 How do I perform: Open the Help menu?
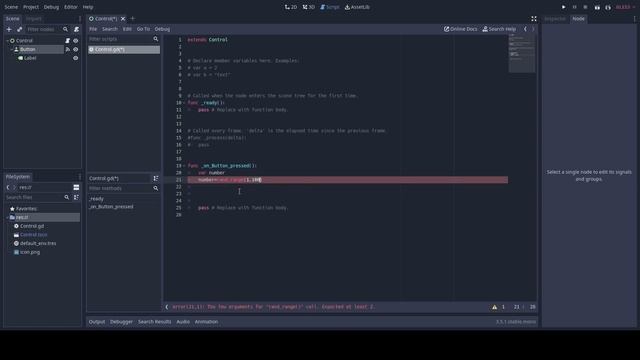88,7
